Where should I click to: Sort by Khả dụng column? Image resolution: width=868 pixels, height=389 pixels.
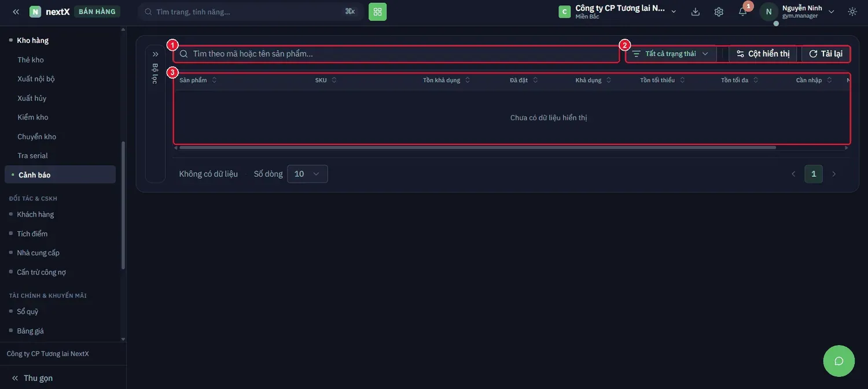[593, 80]
